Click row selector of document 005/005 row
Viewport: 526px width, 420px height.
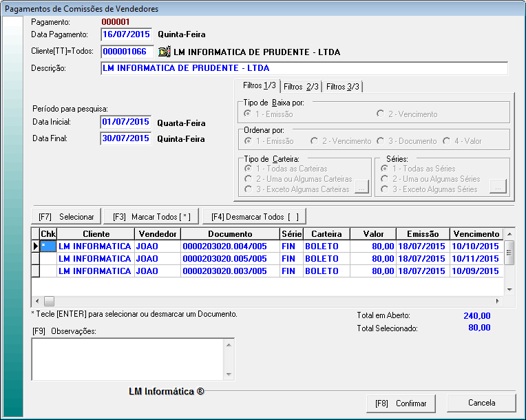point(36,259)
